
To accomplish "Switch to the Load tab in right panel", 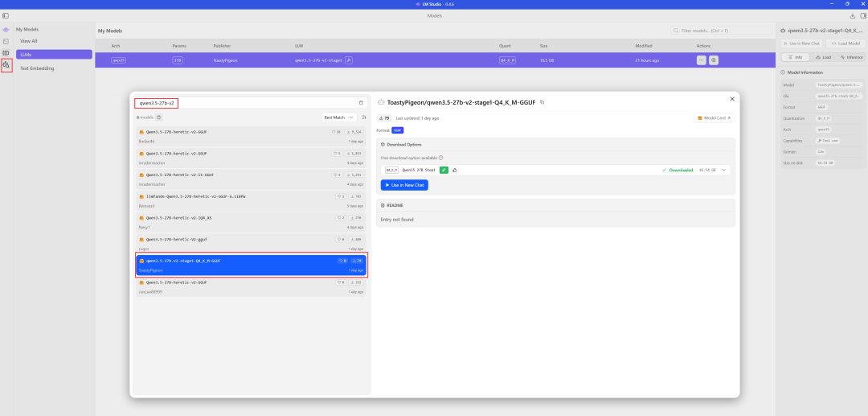I will (822, 57).
